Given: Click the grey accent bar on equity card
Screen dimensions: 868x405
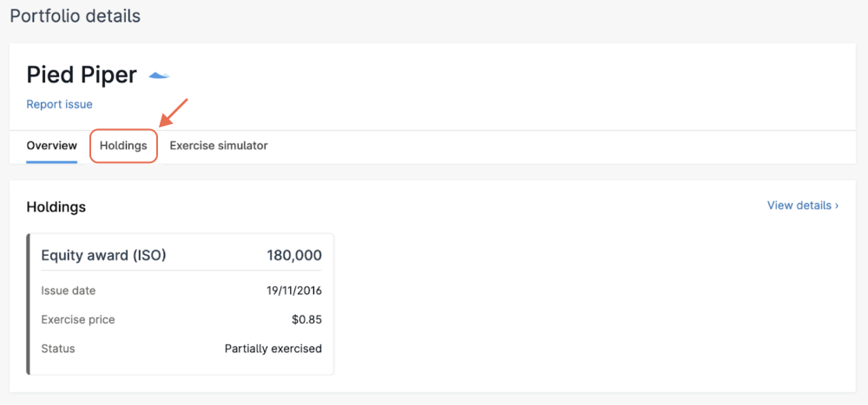Looking at the screenshot, I should click(29, 304).
